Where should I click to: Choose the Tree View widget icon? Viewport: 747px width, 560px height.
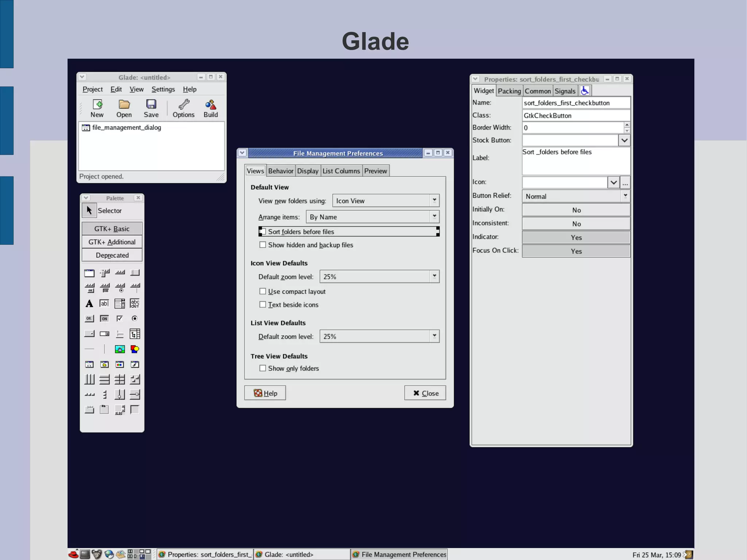[x=135, y=334]
